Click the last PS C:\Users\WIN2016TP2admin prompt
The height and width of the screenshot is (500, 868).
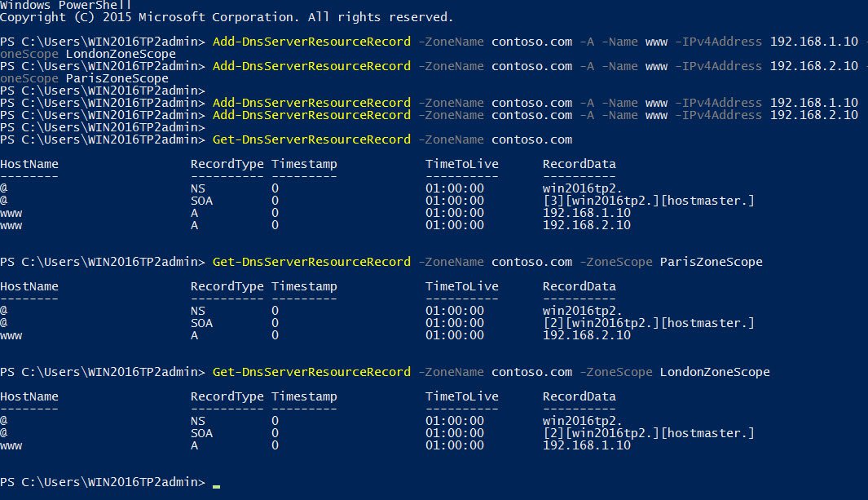click(103, 482)
